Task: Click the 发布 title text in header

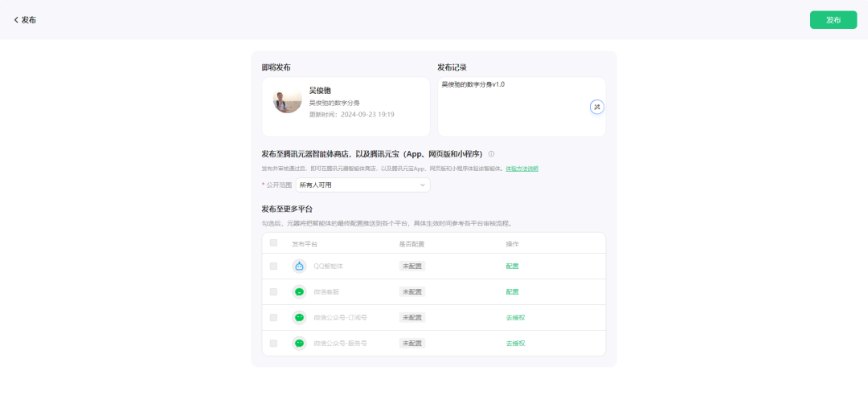Action: (29, 20)
